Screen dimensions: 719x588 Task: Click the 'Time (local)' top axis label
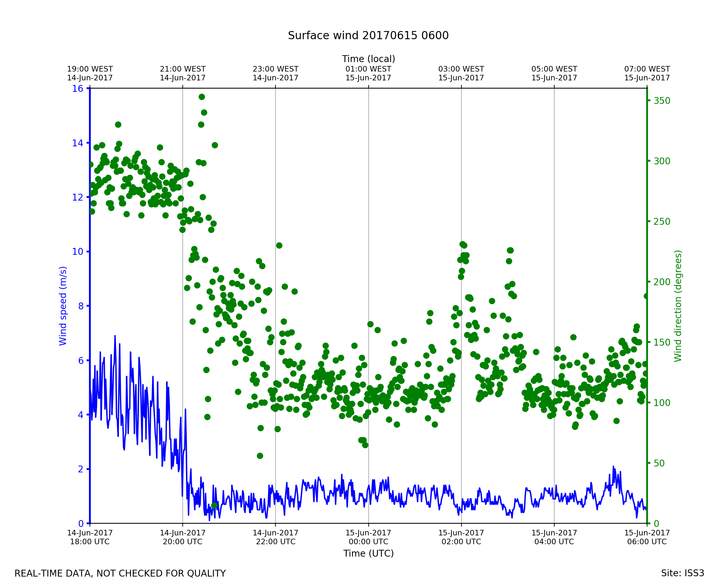(368, 59)
